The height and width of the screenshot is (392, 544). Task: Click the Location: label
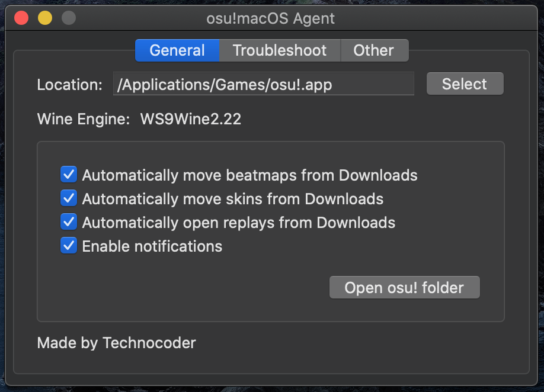pos(70,85)
